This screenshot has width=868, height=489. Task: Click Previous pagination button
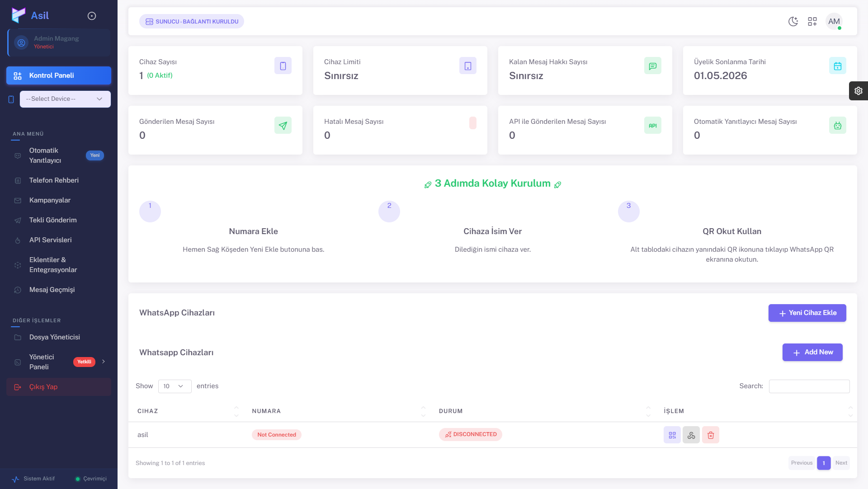tap(802, 463)
